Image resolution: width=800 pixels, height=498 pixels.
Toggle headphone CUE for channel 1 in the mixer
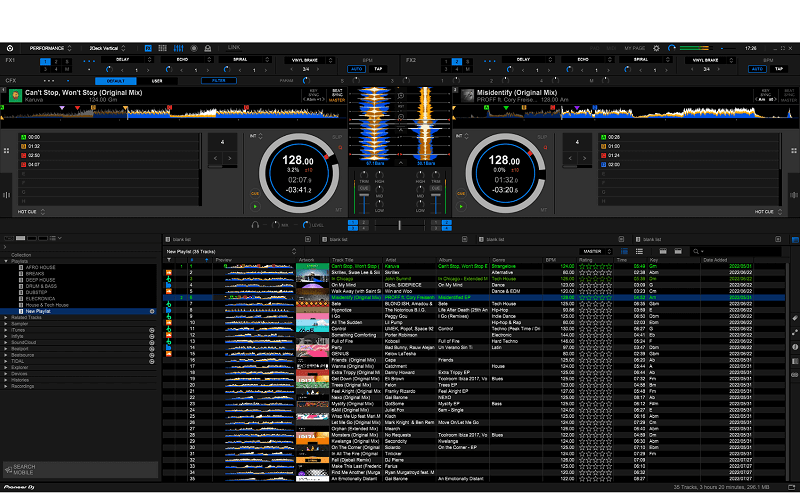pyautogui.click(x=364, y=188)
